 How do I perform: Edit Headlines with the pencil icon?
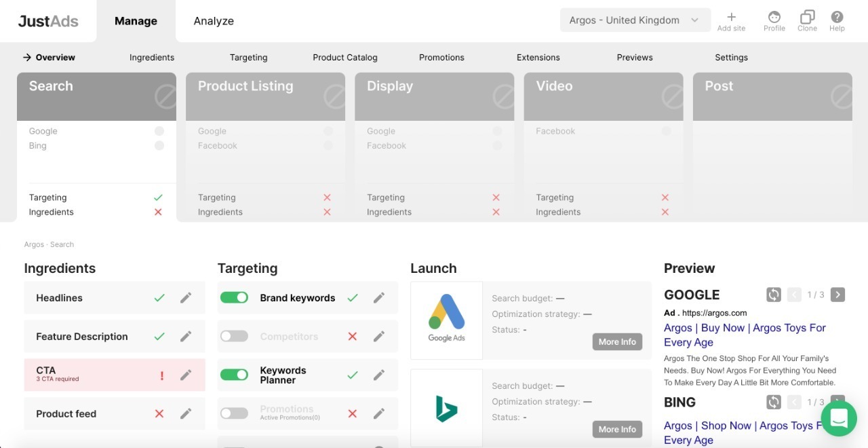click(186, 297)
